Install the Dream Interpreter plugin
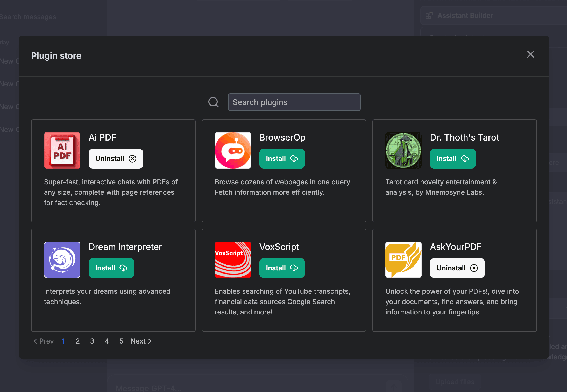The height and width of the screenshot is (392, 567). (111, 268)
